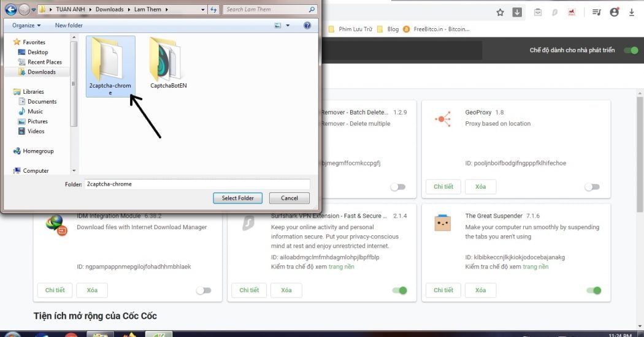Toggle the IDM Integration Module switch
644x337 pixels.
204,290
